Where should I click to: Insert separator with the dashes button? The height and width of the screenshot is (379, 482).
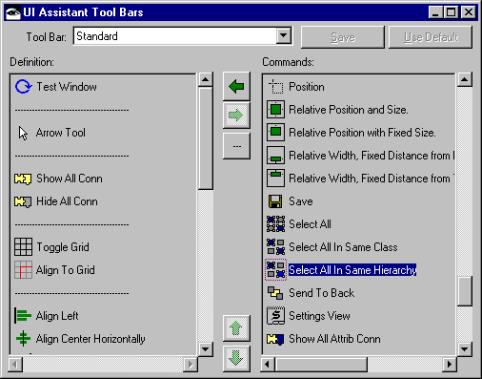point(236,146)
